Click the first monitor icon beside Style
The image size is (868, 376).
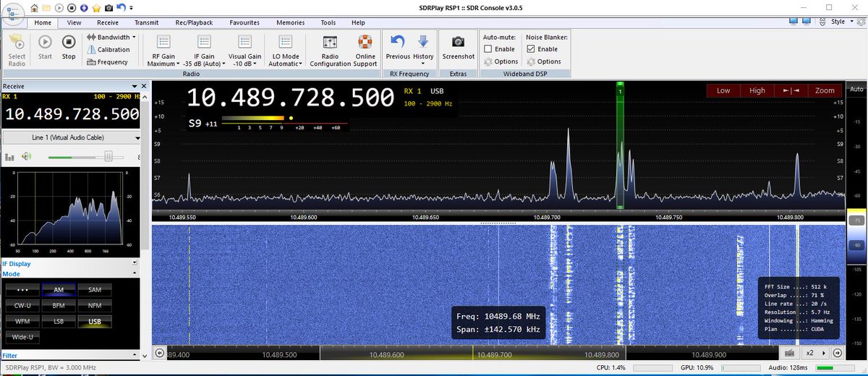(x=793, y=22)
